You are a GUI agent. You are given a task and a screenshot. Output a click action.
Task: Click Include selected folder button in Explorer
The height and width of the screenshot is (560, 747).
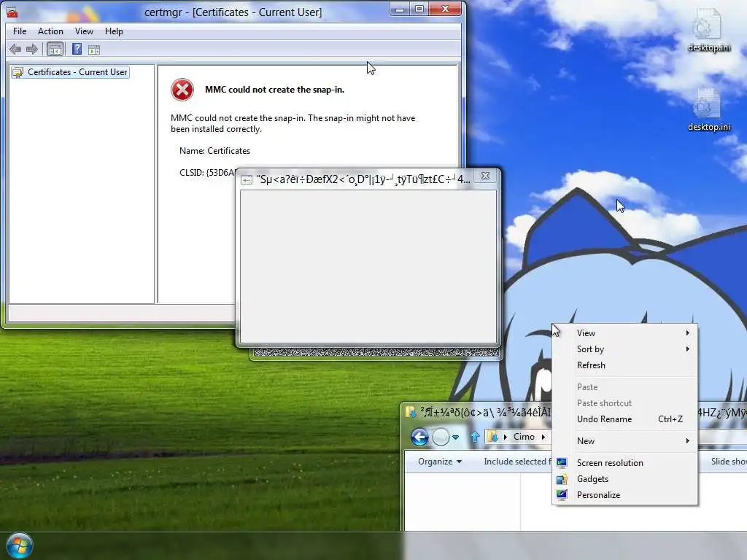(517, 462)
